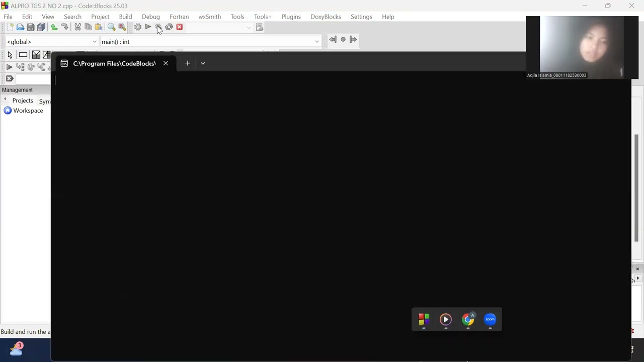Open the DoxyBlocks menu
This screenshot has height=362, width=644.
tap(326, 17)
